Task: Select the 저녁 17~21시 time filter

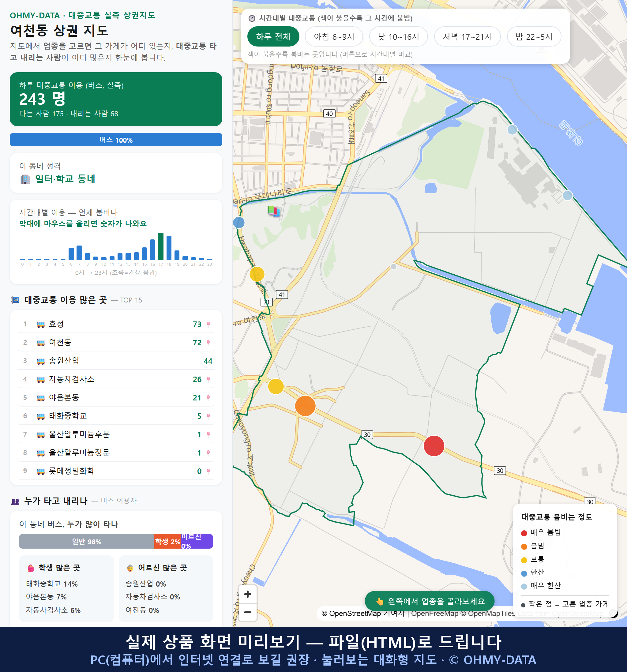Action: (x=467, y=36)
